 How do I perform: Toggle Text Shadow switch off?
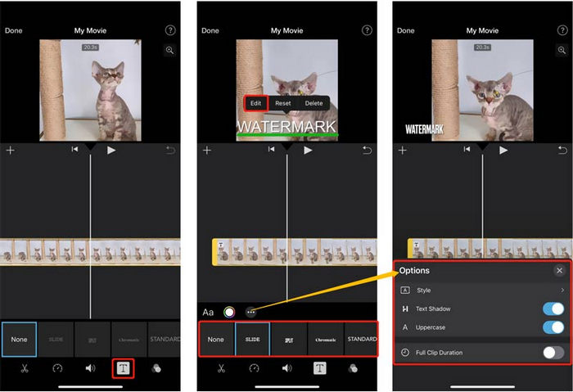(x=553, y=309)
